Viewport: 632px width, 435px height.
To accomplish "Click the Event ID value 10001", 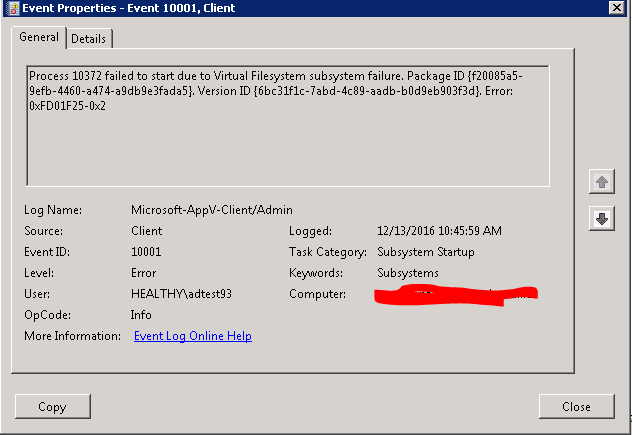I will coord(146,252).
